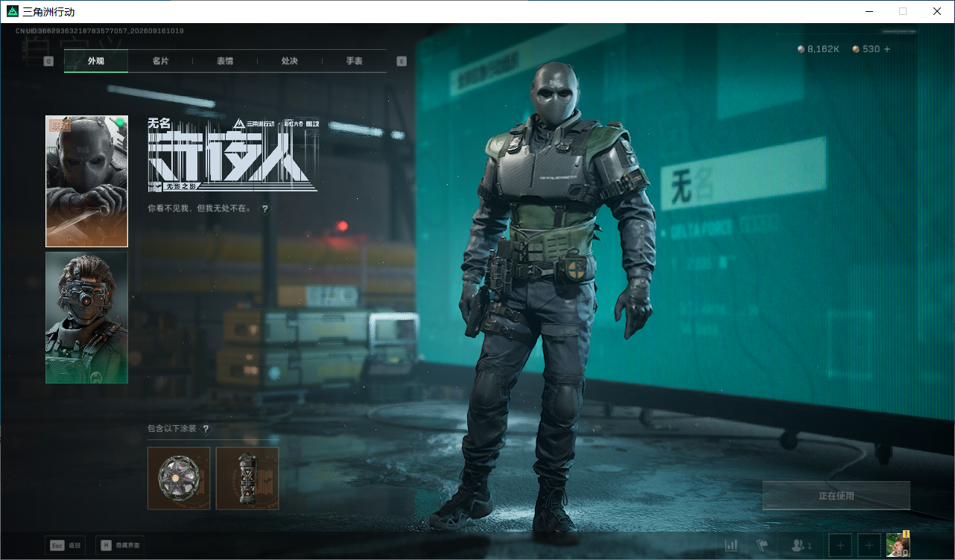View the canister grenade skin item
The height and width of the screenshot is (560, 955).
[247, 478]
